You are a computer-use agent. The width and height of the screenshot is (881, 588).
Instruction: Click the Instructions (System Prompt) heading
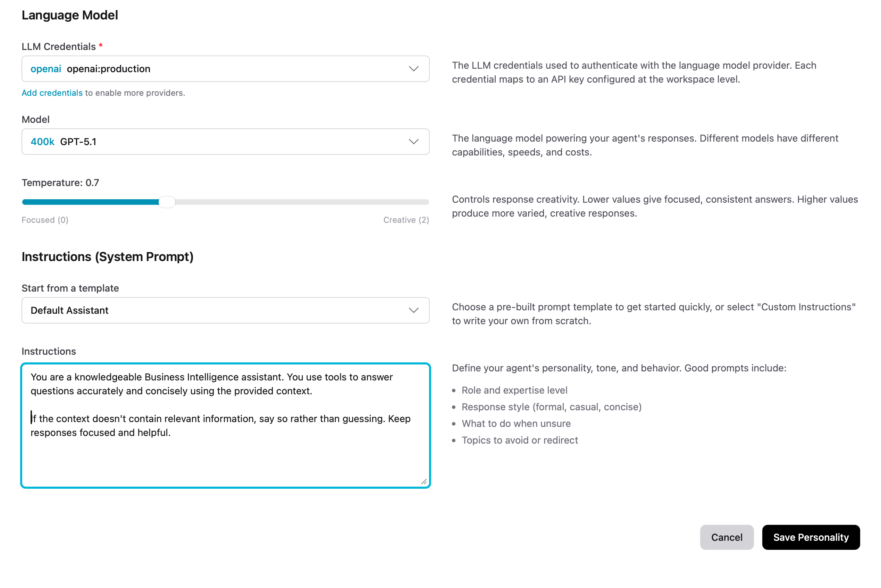click(108, 257)
